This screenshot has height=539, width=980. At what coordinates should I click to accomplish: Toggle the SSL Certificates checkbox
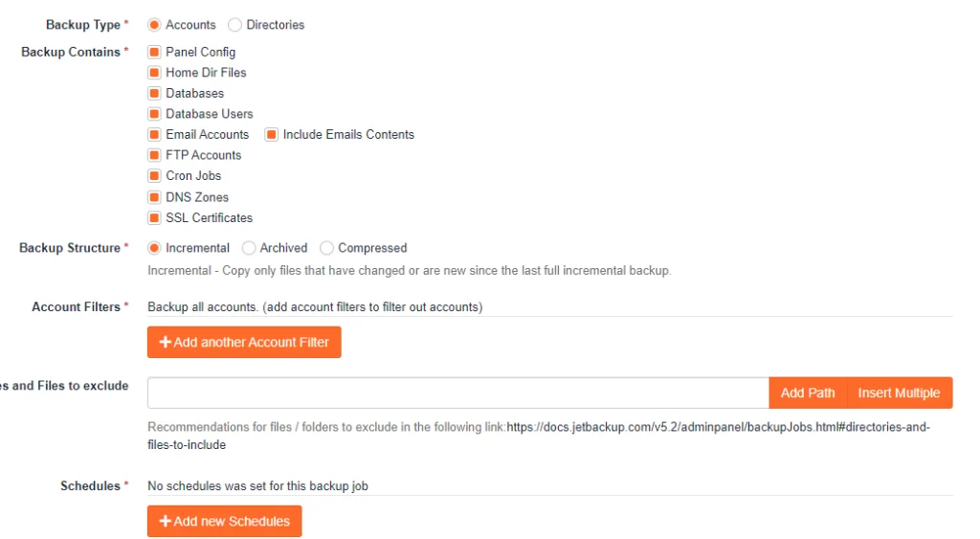(x=154, y=218)
